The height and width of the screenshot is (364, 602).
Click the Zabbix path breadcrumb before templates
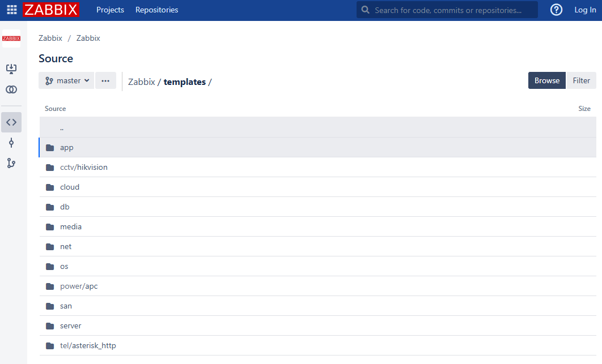141,82
